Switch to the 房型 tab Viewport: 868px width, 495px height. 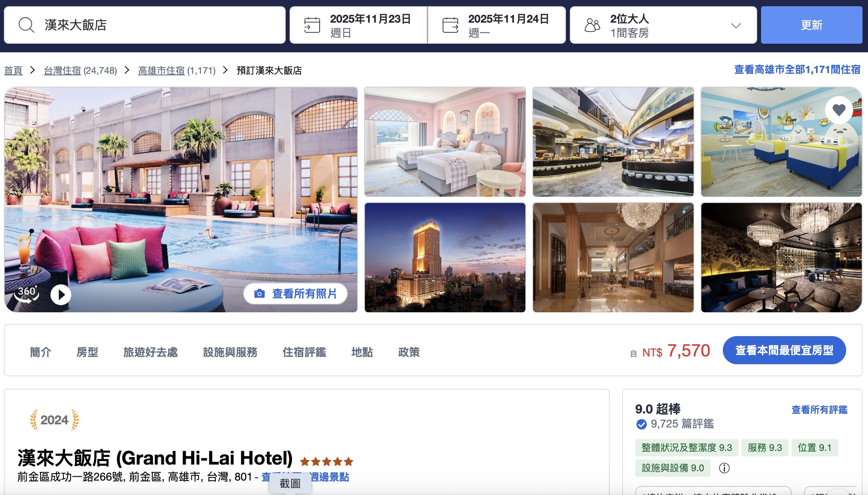pyautogui.click(x=87, y=352)
